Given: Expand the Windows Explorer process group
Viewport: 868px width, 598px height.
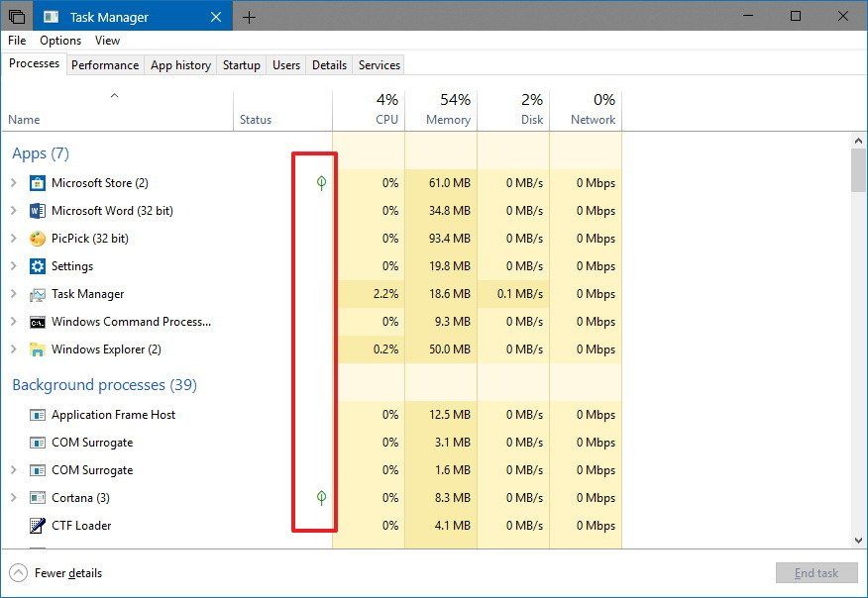Looking at the screenshot, I should (x=14, y=349).
